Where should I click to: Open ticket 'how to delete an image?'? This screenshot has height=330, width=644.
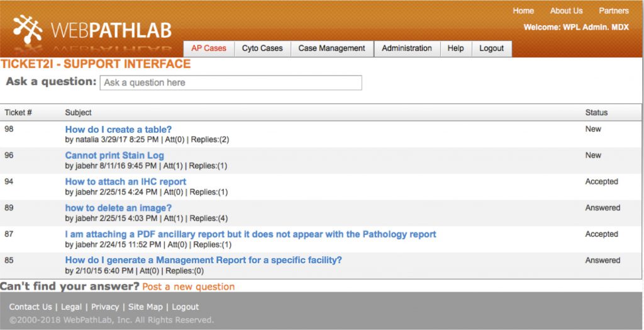[118, 208]
